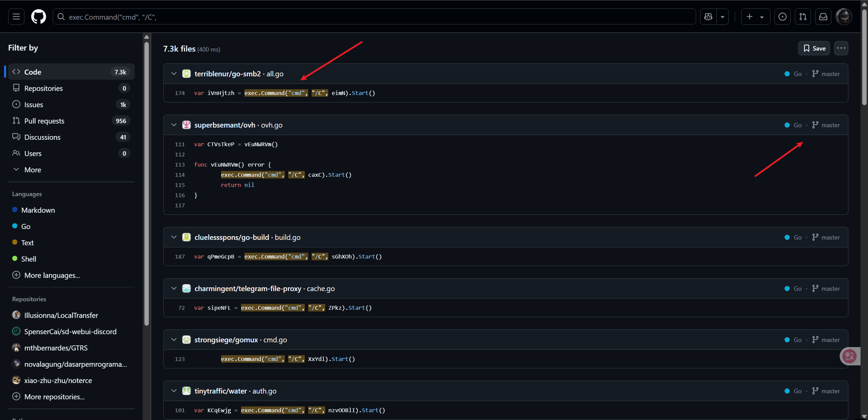Open the charmingent/telegram-file-proxy repository link
Viewport: 868px width, 420px height.
coord(248,288)
